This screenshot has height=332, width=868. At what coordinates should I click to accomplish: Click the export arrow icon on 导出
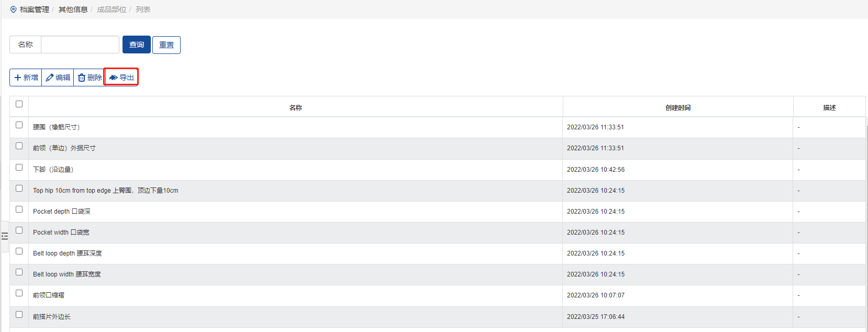pyautogui.click(x=113, y=78)
